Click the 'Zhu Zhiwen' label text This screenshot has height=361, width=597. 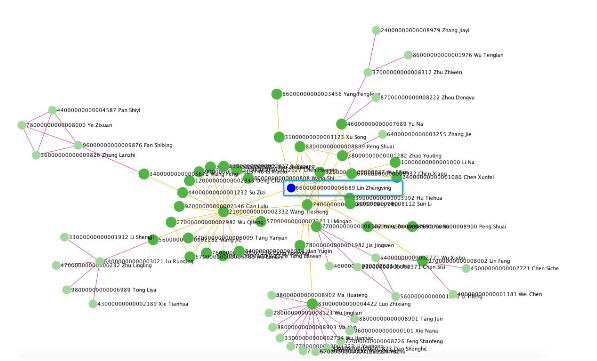click(x=448, y=72)
